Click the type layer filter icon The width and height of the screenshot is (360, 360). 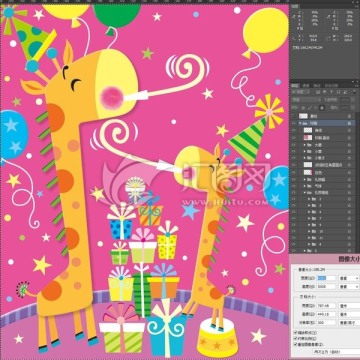pyautogui.click(x=331, y=92)
